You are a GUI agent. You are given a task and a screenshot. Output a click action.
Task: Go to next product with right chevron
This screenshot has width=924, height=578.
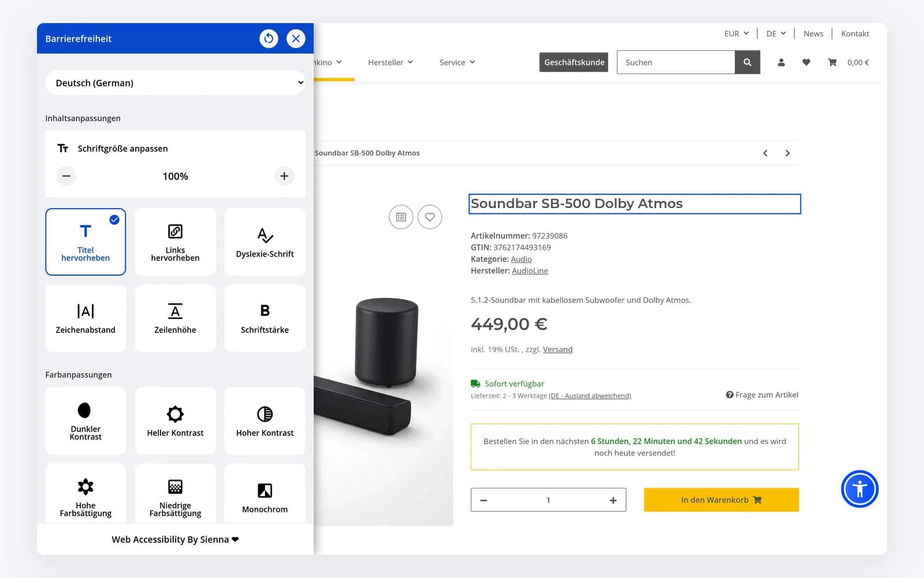[787, 153]
